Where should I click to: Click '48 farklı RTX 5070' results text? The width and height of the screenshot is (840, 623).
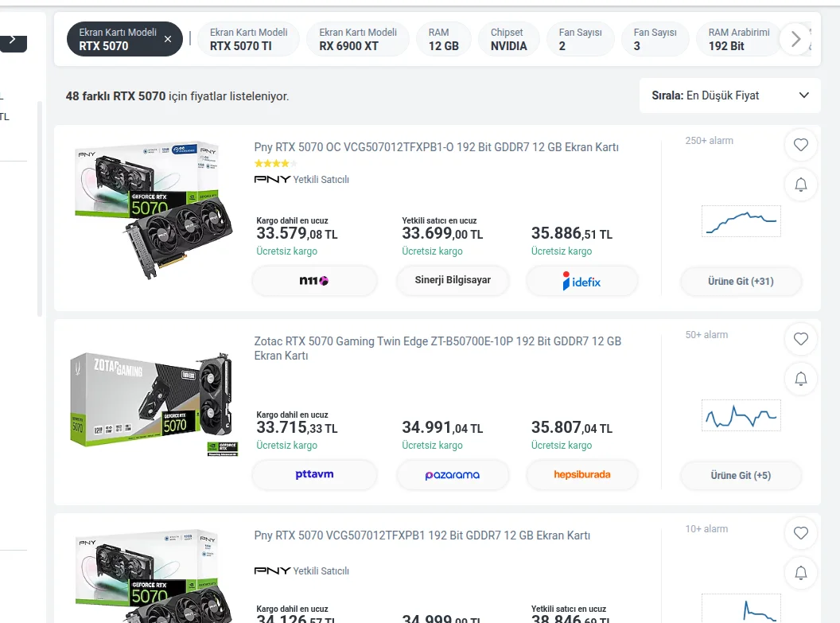tap(115, 96)
